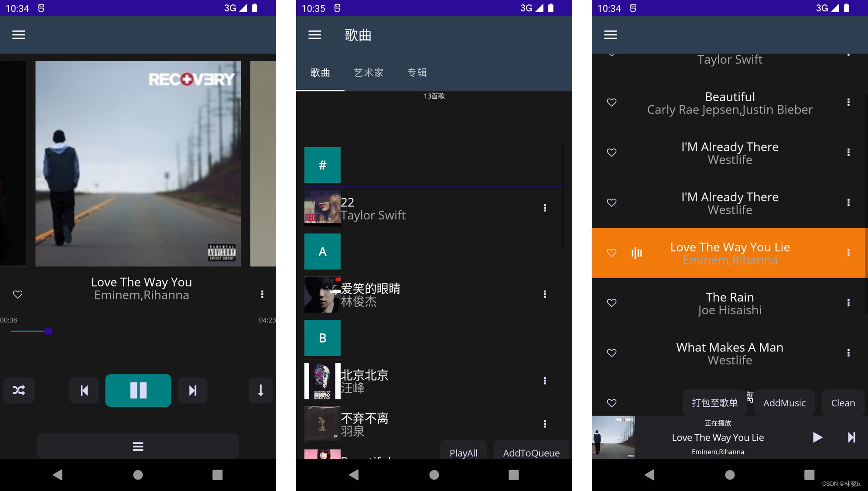Viewport: 868px width, 491px height.
Task: Toggle shuffle mode in the player
Action: point(19,390)
